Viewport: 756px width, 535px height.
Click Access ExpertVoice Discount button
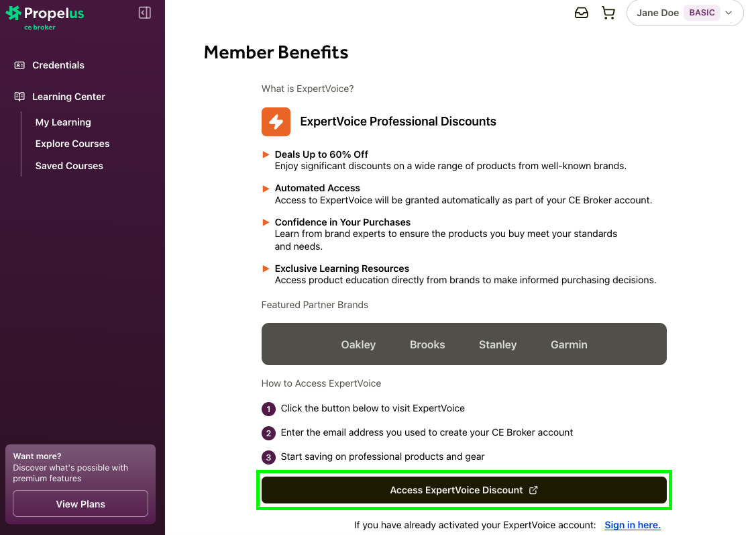click(x=456, y=490)
